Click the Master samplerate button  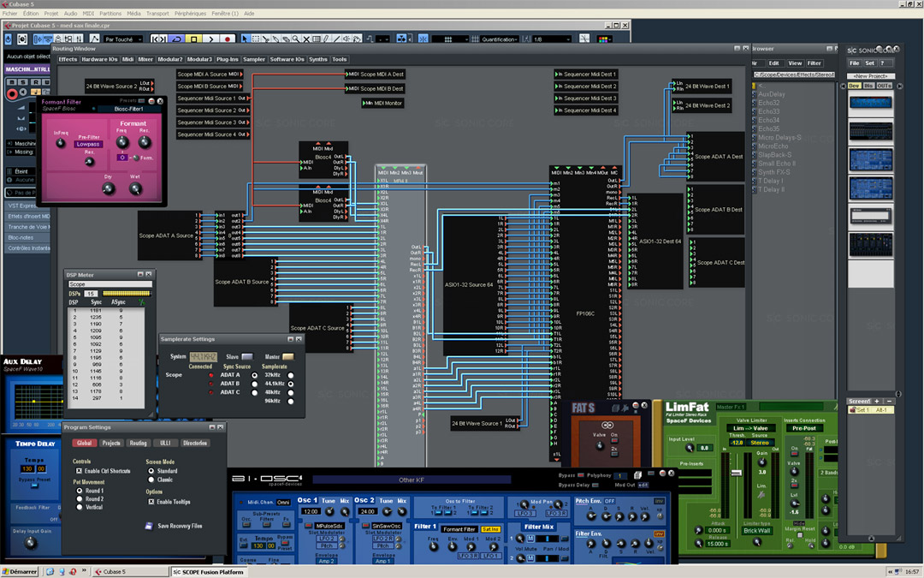(x=288, y=357)
